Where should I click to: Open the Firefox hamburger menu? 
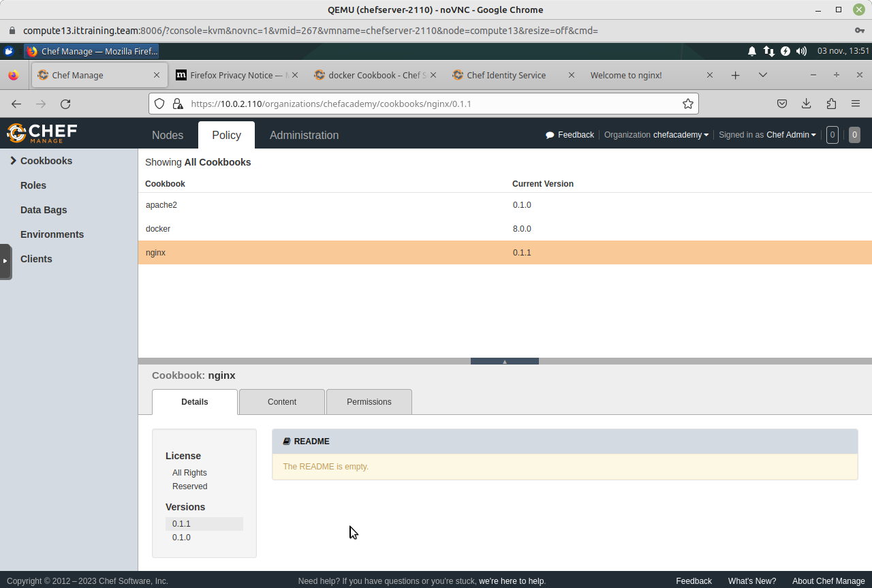click(856, 104)
